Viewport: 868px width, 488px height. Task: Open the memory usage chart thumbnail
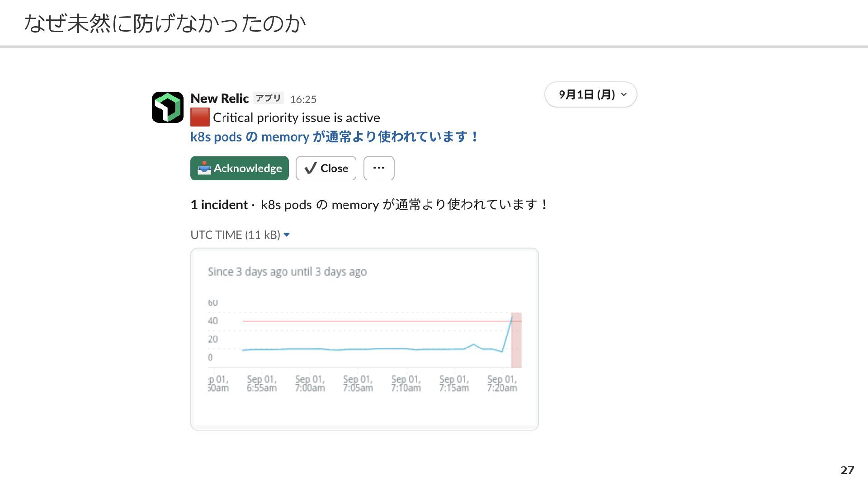point(364,339)
